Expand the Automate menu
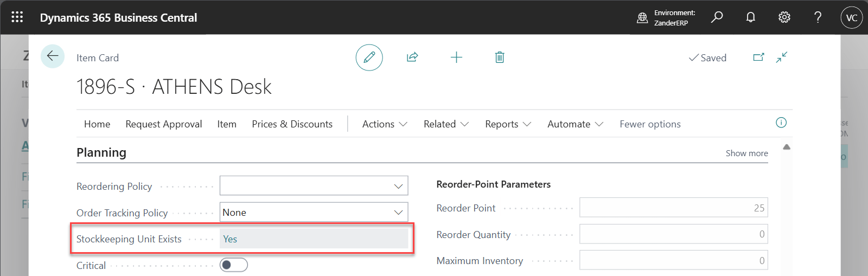Viewport: 868px width, 276px height. [x=575, y=124]
